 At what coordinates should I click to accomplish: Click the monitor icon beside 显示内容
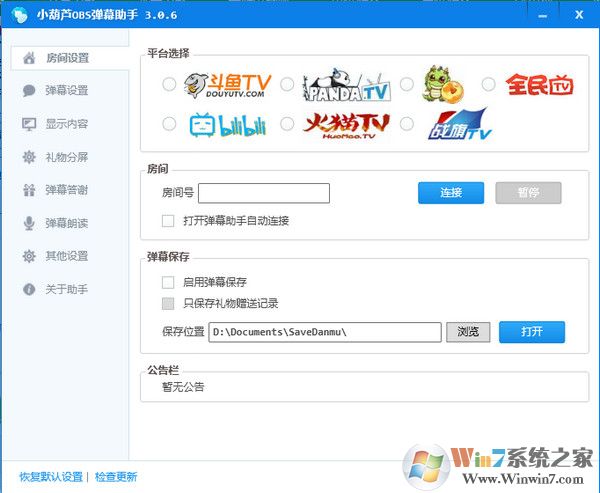pyautogui.click(x=29, y=124)
